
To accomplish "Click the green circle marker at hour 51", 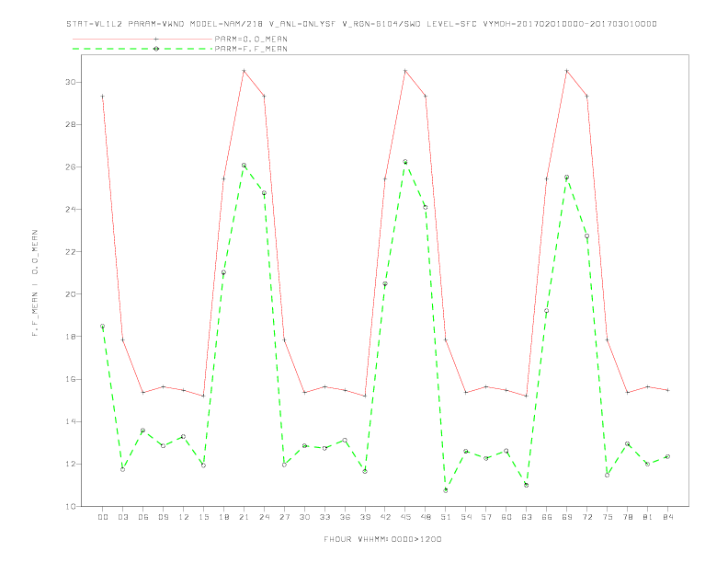I will coord(446,490).
